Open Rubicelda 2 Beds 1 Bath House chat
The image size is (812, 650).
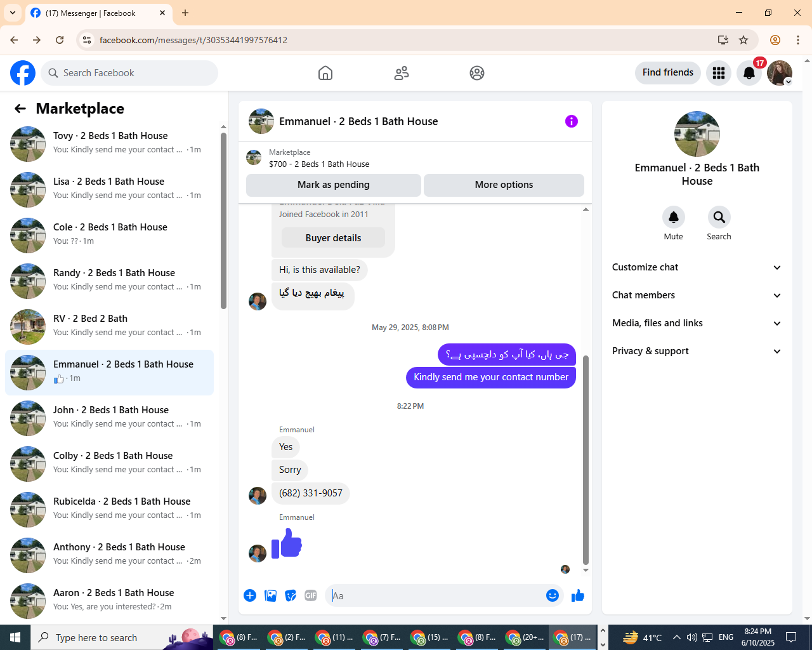click(110, 510)
